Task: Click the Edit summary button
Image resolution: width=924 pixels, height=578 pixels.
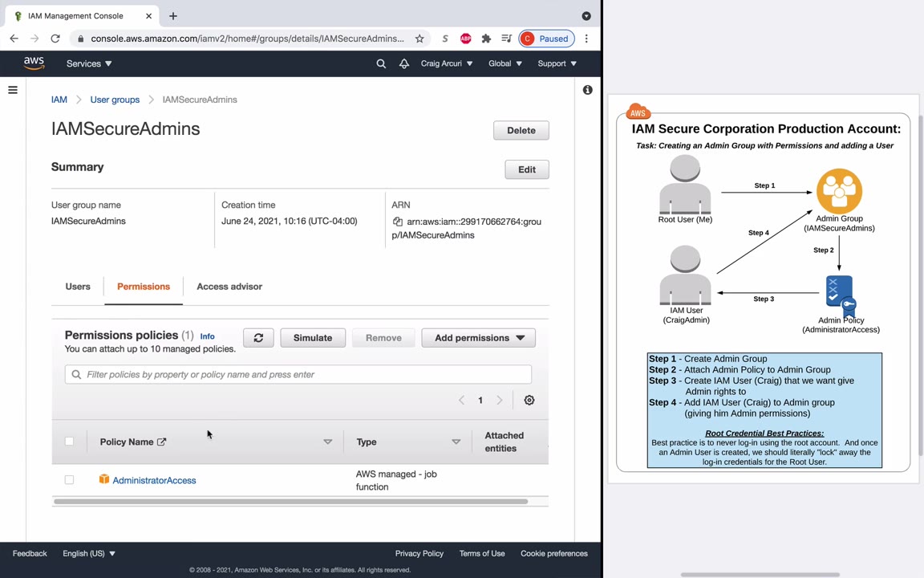Action: tap(527, 170)
